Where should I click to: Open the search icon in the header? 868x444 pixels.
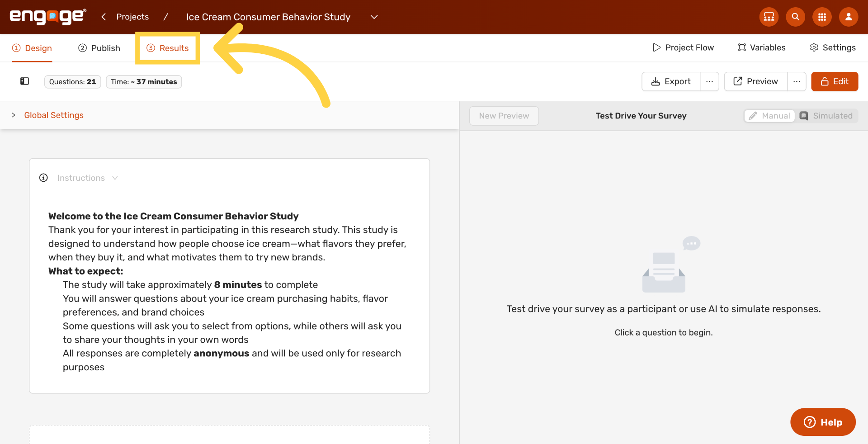795,17
